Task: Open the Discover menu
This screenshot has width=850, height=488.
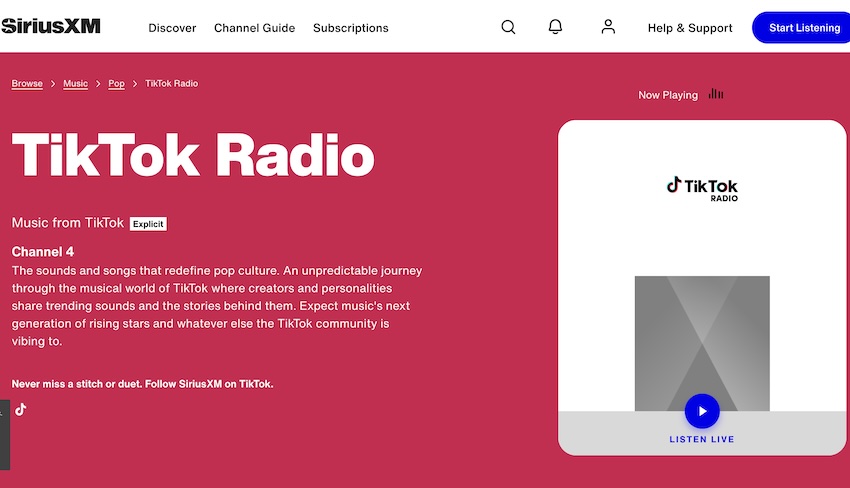Action: [172, 28]
